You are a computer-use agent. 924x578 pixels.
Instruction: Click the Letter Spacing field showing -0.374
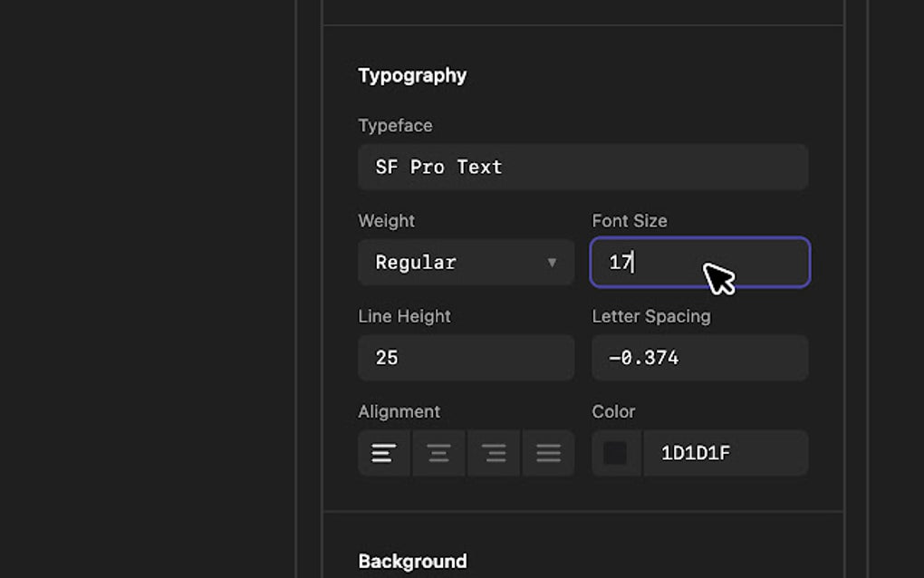tap(699, 358)
